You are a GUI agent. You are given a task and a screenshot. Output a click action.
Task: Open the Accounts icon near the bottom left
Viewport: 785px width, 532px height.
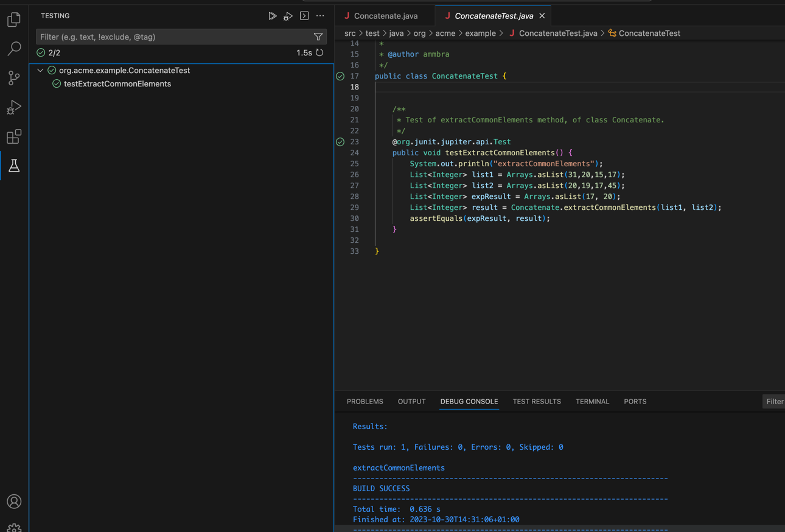pyautogui.click(x=14, y=501)
